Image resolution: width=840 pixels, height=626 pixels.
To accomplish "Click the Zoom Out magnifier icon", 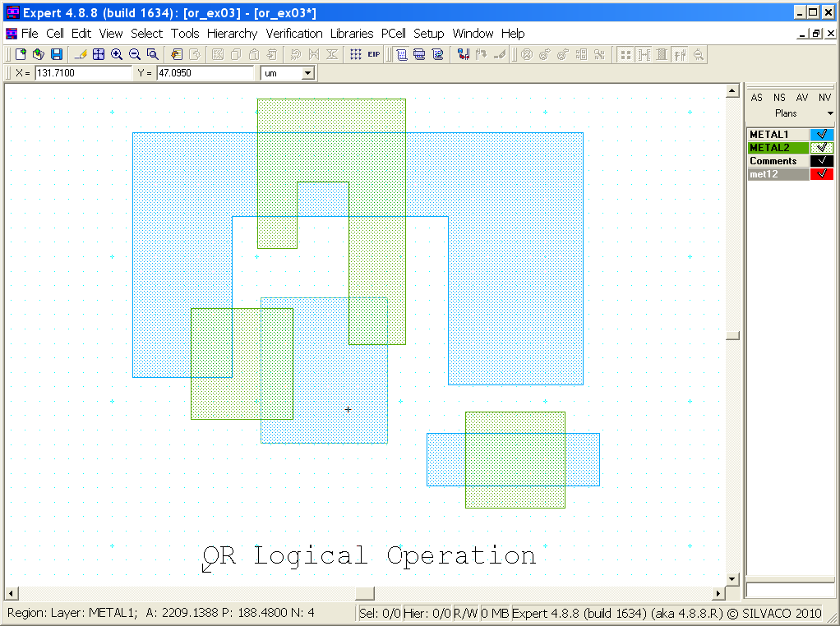I will click(x=135, y=54).
